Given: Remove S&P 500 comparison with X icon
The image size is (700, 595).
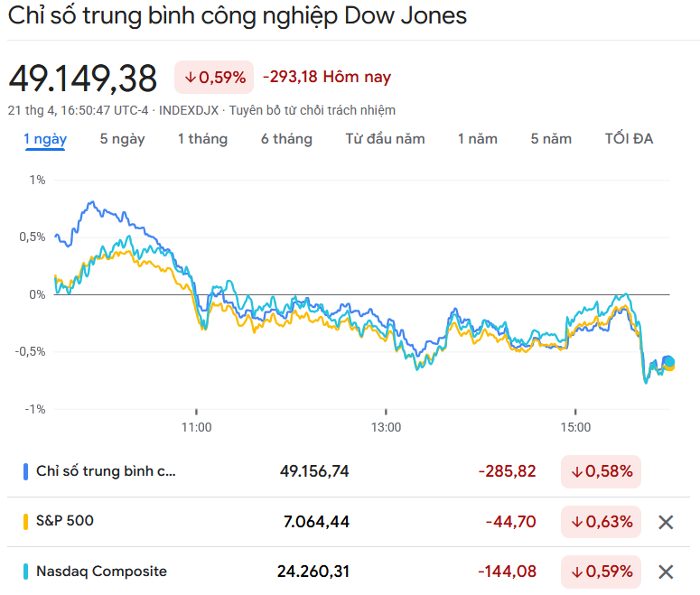Looking at the screenshot, I should pos(666,522).
